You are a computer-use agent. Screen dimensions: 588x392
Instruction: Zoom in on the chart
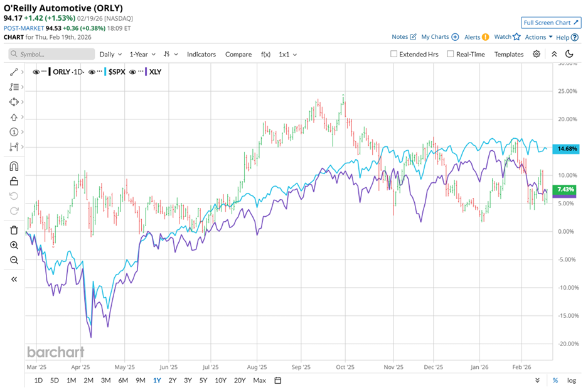[x=13, y=246]
